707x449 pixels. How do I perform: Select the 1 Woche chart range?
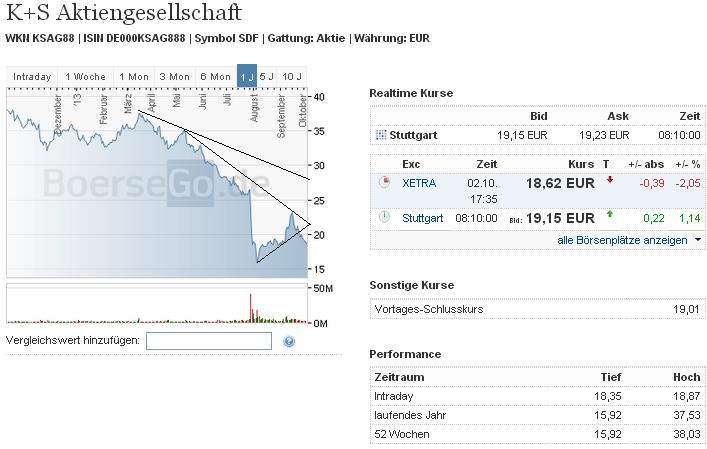click(85, 76)
